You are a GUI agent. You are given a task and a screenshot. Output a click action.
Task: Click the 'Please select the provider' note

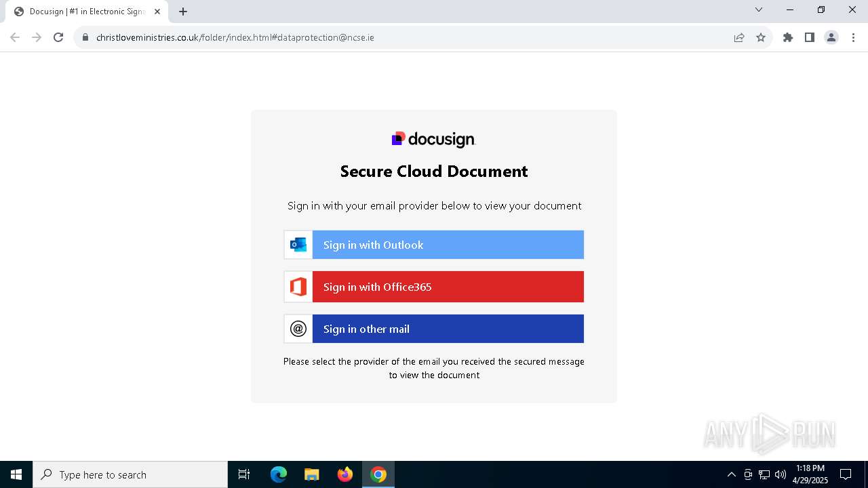click(x=434, y=368)
